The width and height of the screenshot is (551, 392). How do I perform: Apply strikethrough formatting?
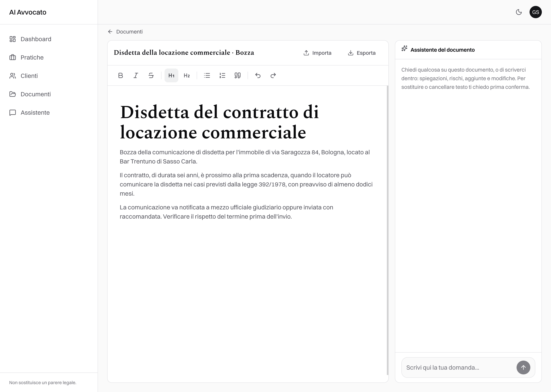click(x=151, y=76)
